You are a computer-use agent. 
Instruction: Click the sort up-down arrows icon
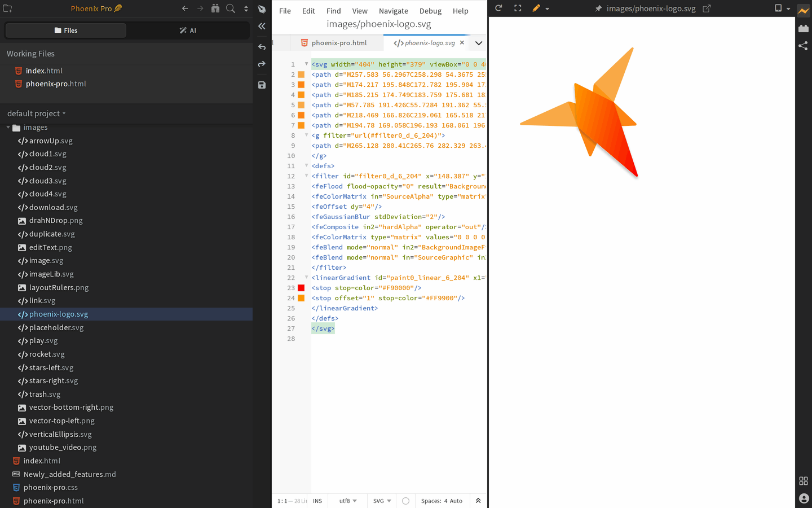pyautogui.click(x=246, y=8)
